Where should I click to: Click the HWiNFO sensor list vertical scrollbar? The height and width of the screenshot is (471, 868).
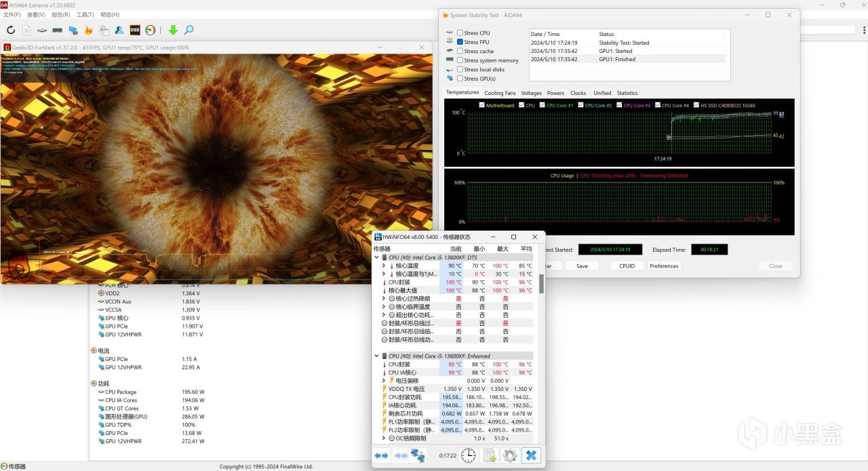[541, 284]
